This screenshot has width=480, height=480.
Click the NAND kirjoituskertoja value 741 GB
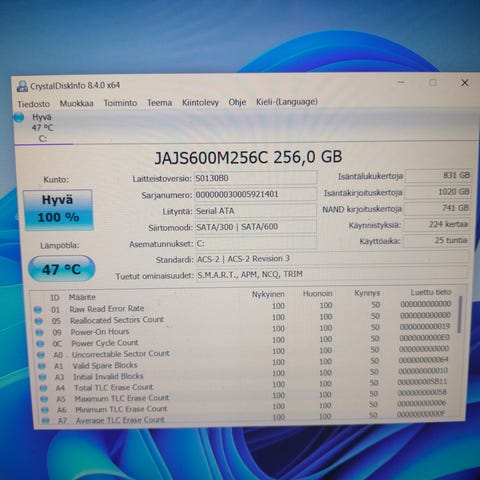[x=437, y=208]
